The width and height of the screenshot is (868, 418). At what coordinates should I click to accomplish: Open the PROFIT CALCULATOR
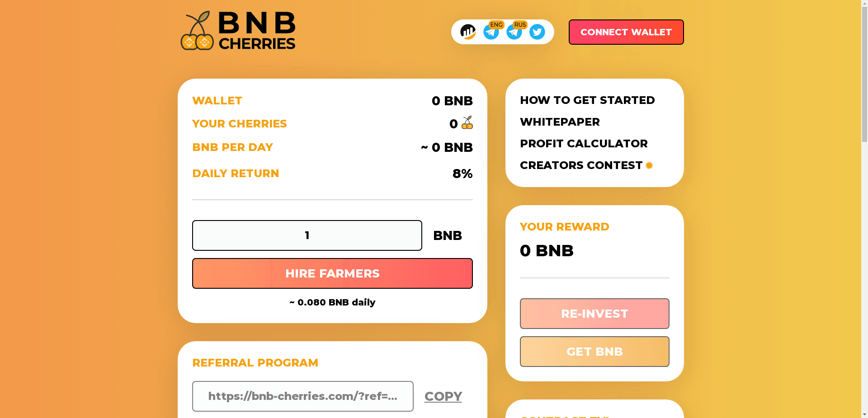pos(584,143)
